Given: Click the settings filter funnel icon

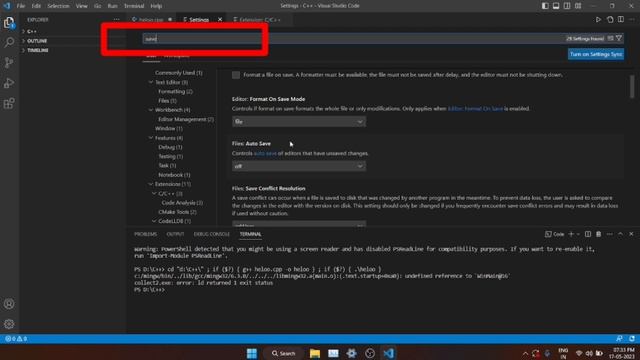Looking at the screenshot, I should 619,38.
